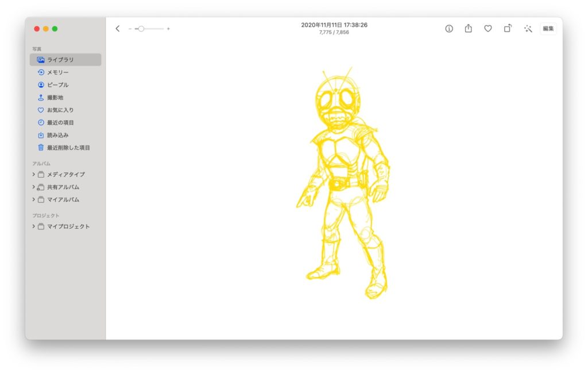Go back using the chevron arrow
This screenshot has width=588, height=373.
pos(118,29)
